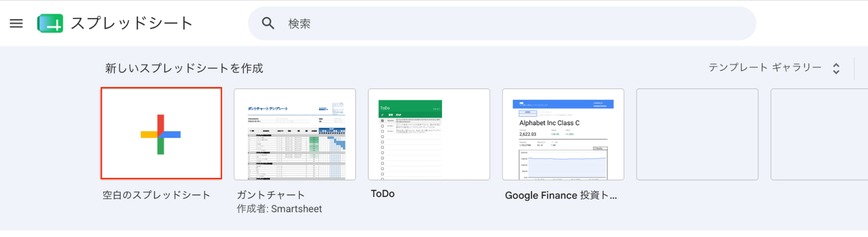Click the 空白のスプレッドシート label

156,195
